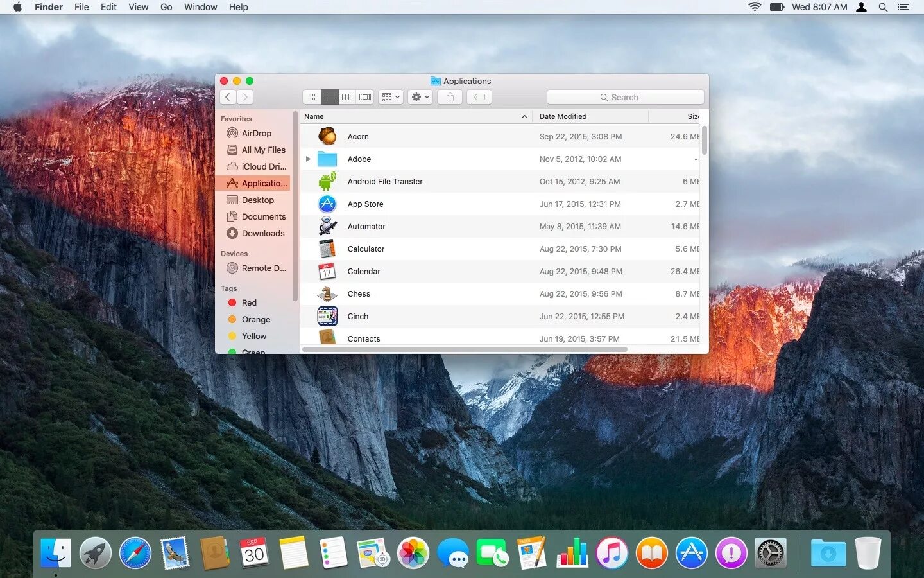Screen dimensions: 924x578
Task: Open Messages from the Dock
Action: [453, 553]
